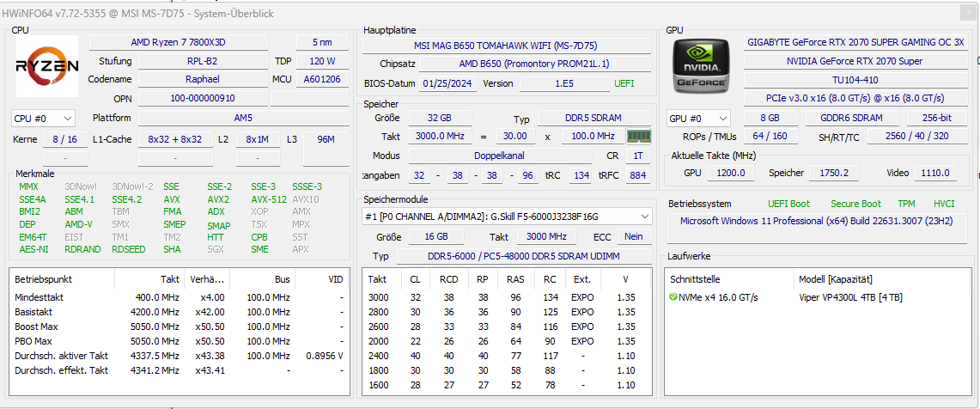Image resolution: width=980 pixels, height=409 pixels.
Task: Click the RPL-B2 stepping field
Action: pyautogui.click(x=202, y=61)
